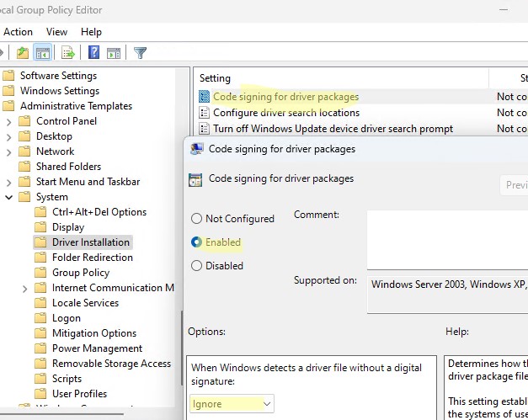The image size is (528, 420).
Task: Open the Help menu
Action: click(x=91, y=32)
